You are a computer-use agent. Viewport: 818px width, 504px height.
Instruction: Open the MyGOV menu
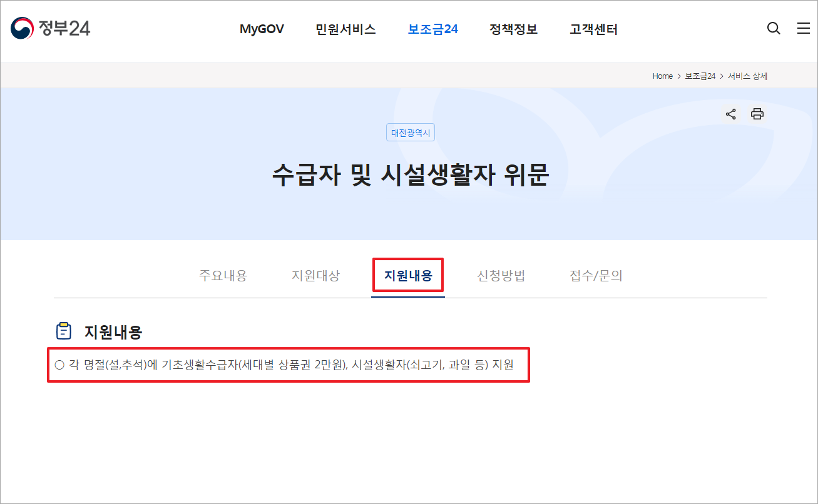[x=262, y=29]
